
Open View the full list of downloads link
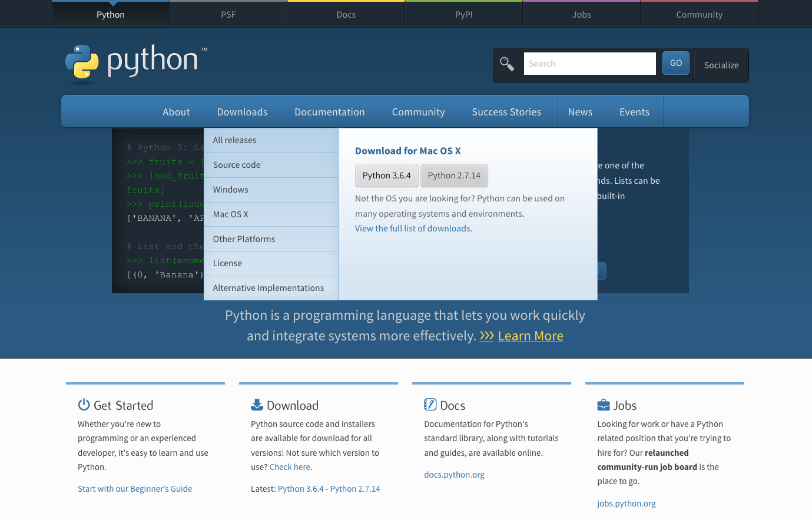[x=413, y=228]
